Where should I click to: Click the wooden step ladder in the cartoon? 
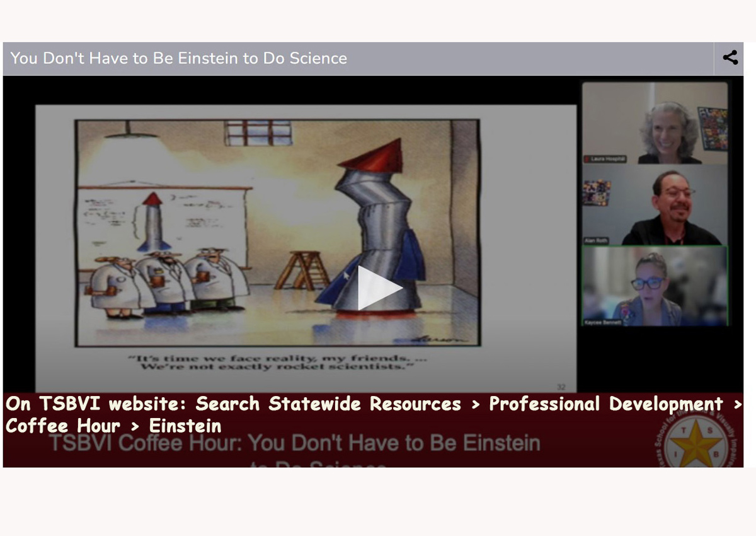303,270
